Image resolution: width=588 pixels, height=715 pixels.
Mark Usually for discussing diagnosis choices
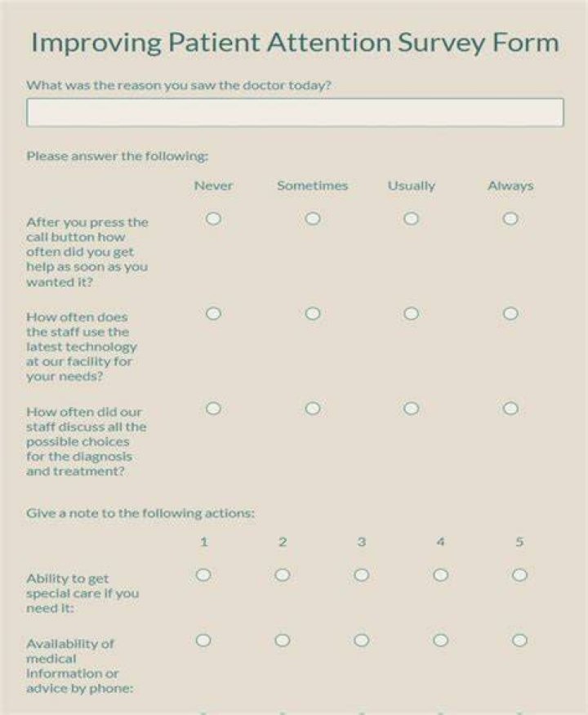tap(411, 408)
